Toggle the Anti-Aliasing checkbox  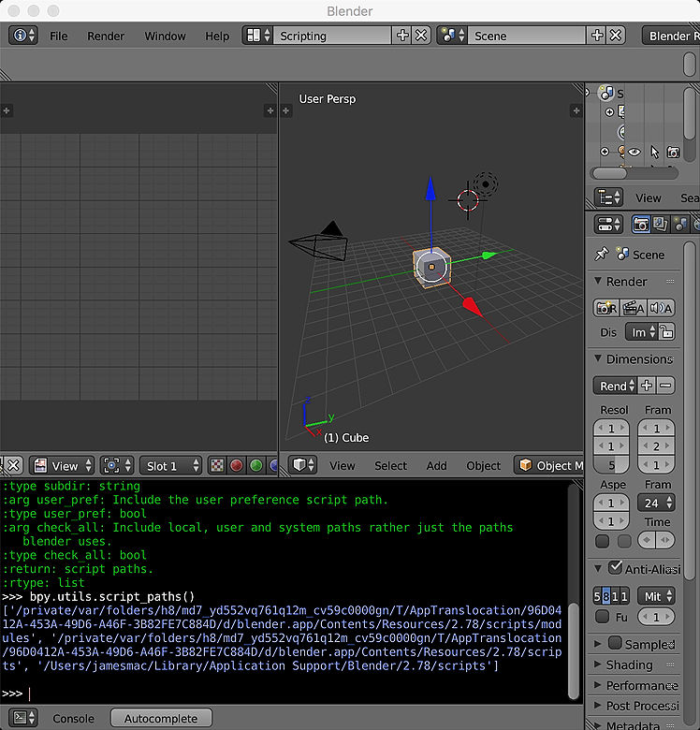tap(615, 567)
